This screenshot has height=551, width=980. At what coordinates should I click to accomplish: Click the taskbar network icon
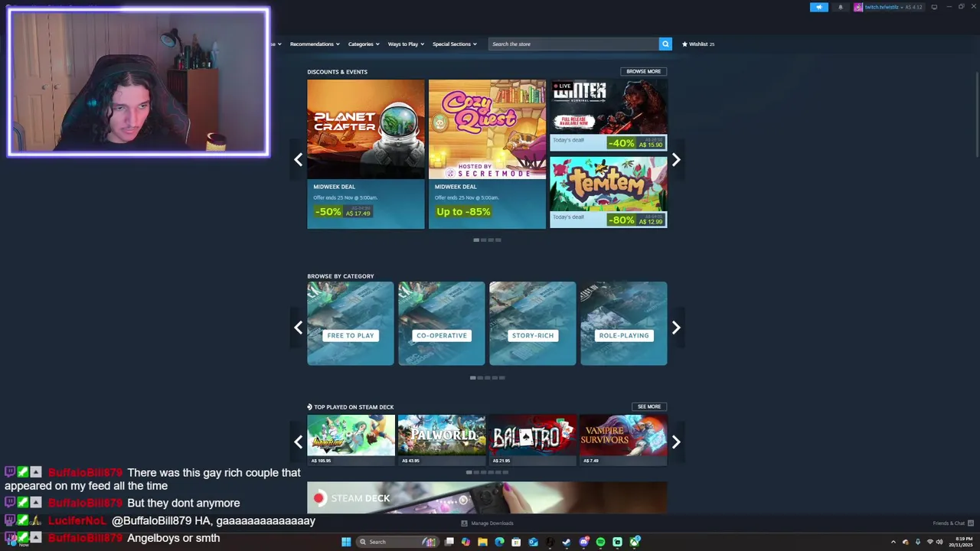coord(929,542)
